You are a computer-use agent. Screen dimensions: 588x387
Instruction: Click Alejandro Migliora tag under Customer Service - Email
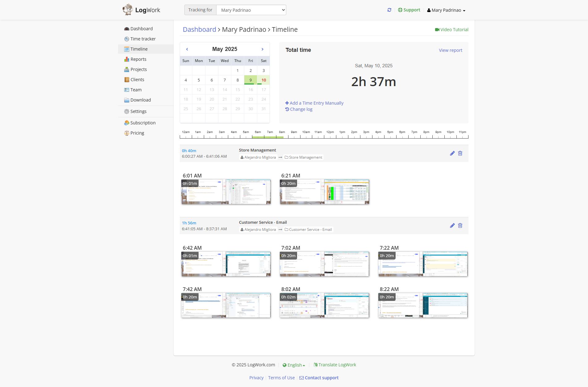[258, 230]
